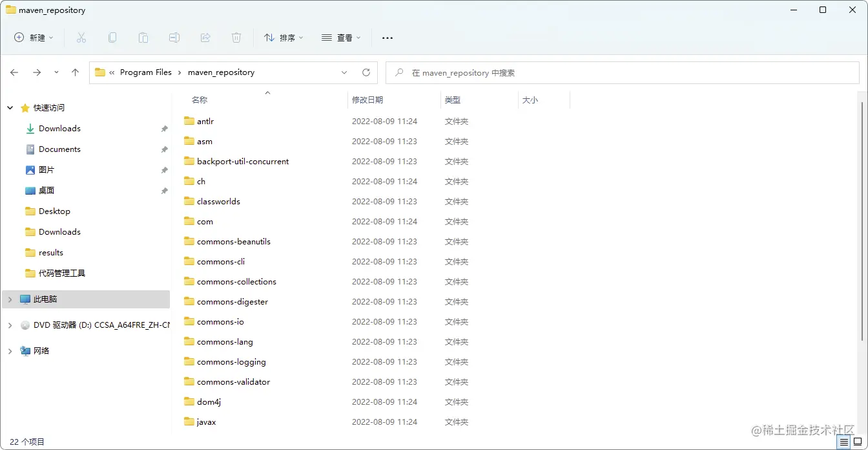Select the backport-util-concurrent folder
868x450 pixels.
tap(243, 162)
